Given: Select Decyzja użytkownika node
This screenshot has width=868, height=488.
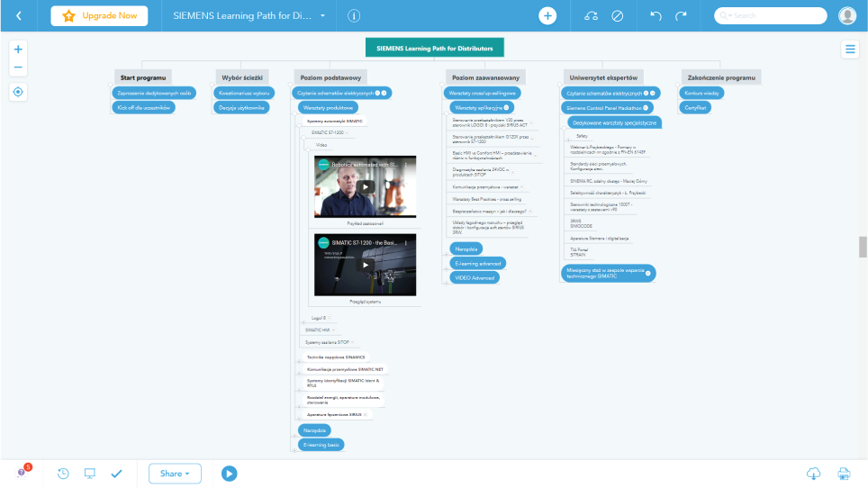Looking at the screenshot, I should click(x=241, y=107).
